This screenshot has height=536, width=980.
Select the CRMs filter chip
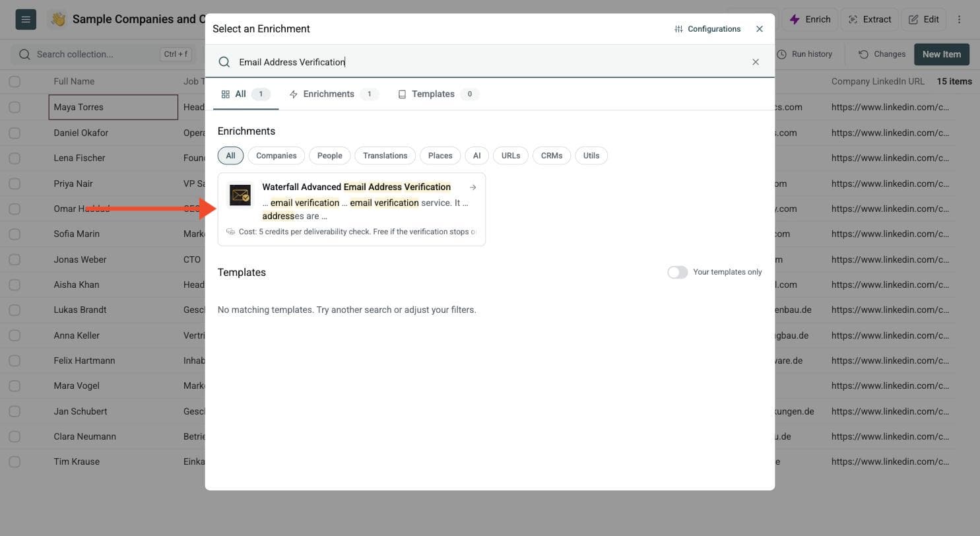click(x=552, y=156)
